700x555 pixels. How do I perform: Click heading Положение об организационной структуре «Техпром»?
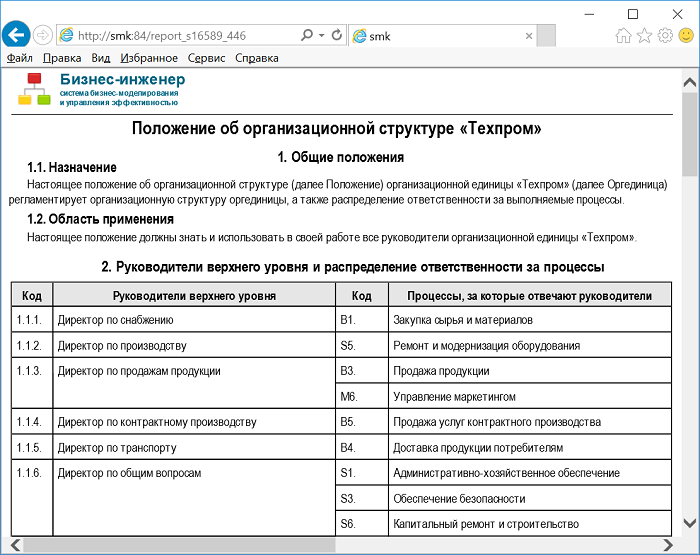pyautogui.click(x=337, y=128)
